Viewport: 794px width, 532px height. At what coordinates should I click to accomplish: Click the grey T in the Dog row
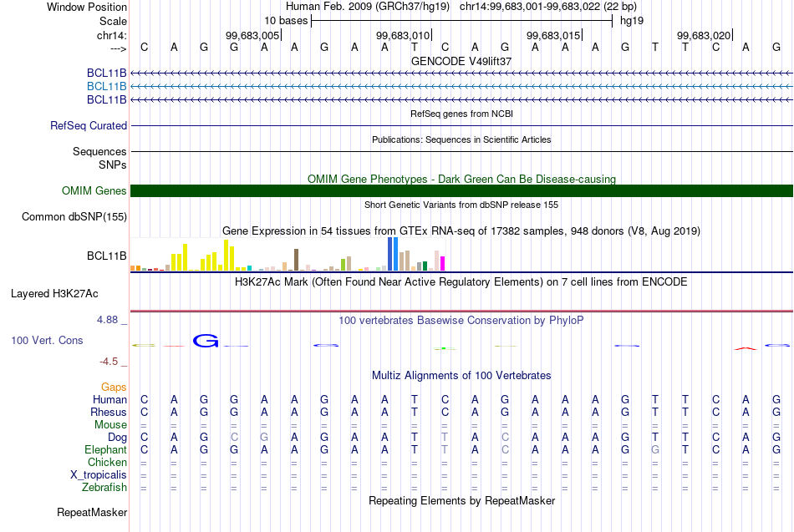tap(445, 438)
